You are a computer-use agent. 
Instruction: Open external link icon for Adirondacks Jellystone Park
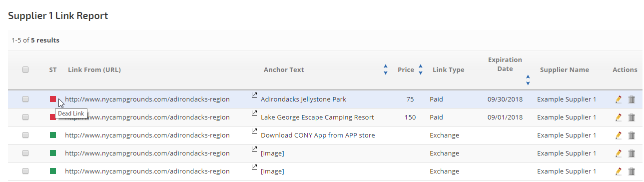254,95
